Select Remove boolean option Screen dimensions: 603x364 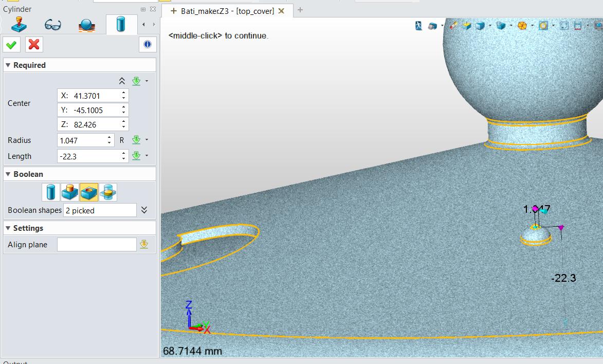[x=89, y=192]
